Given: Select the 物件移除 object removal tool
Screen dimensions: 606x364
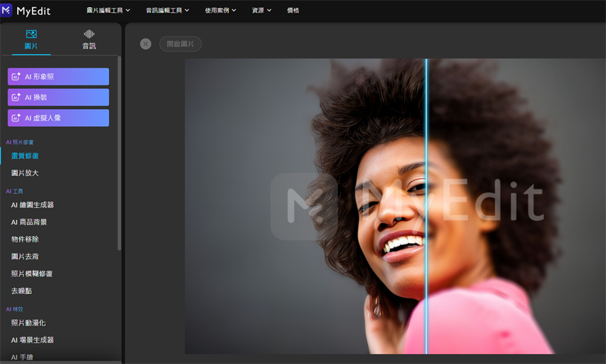Looking at the screenshot, I should pos(25,239).
